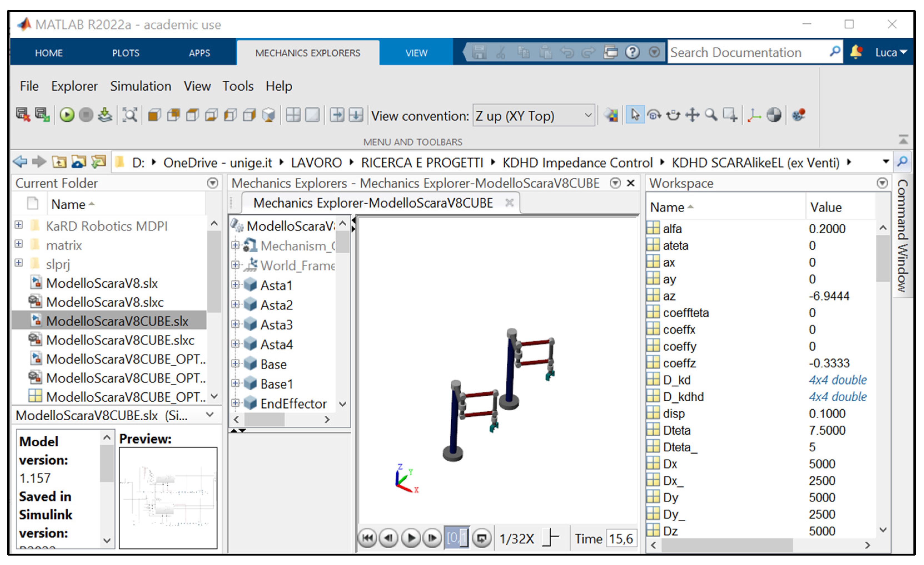Select the Isometric view cube icon
The width and height of the screenshot is (924, 565).
[x=268, y=115]
